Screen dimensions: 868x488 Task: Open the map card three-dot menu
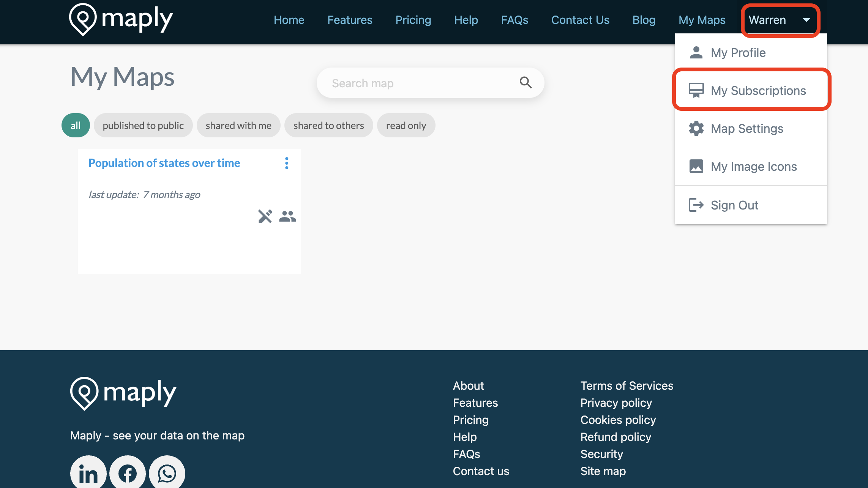[287, 163]
